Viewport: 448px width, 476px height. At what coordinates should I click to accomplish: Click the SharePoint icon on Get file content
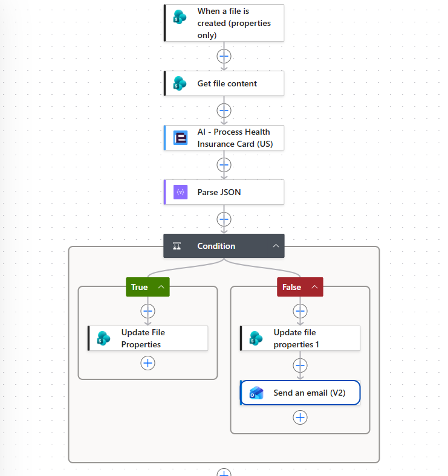(180, 83)
